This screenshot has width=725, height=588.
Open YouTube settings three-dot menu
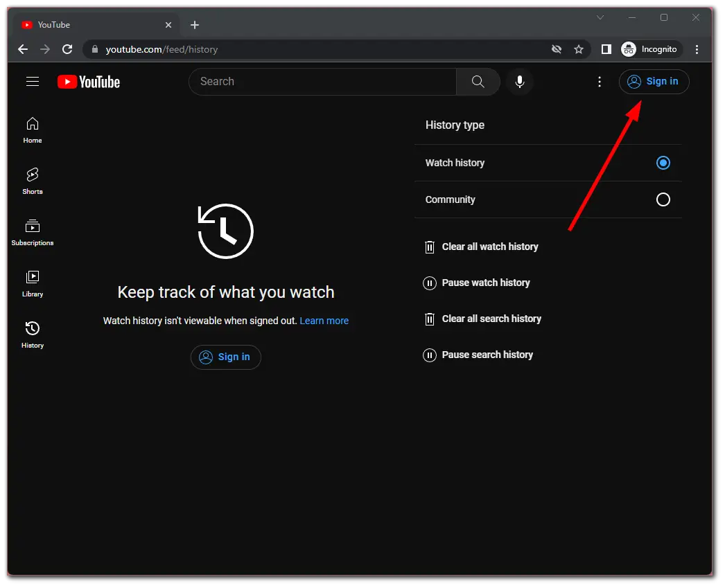click(x=600, y=82)
